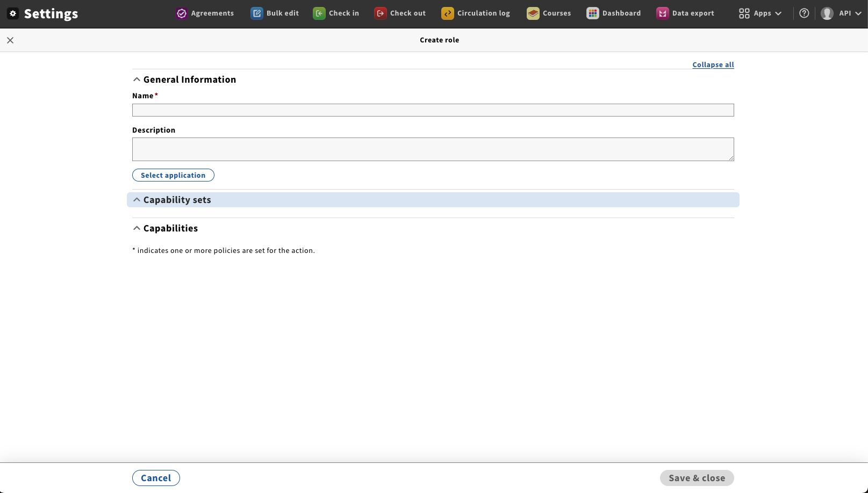Open the Courses app icon
868x493 pixels.
click(x=533, y=13)
